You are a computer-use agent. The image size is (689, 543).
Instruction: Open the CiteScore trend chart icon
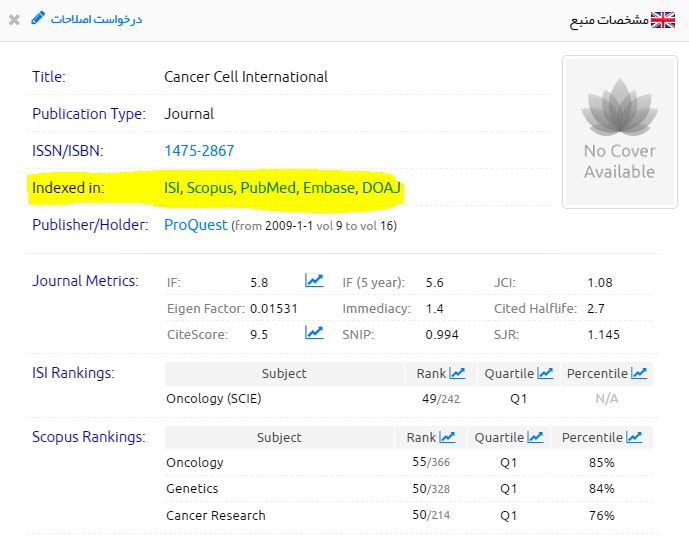(x=314, y=333)
